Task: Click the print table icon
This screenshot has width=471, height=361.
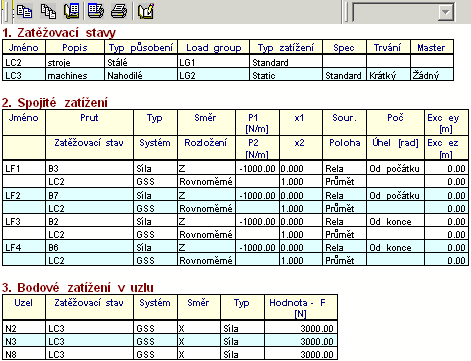Action: (x=96, y=11)
